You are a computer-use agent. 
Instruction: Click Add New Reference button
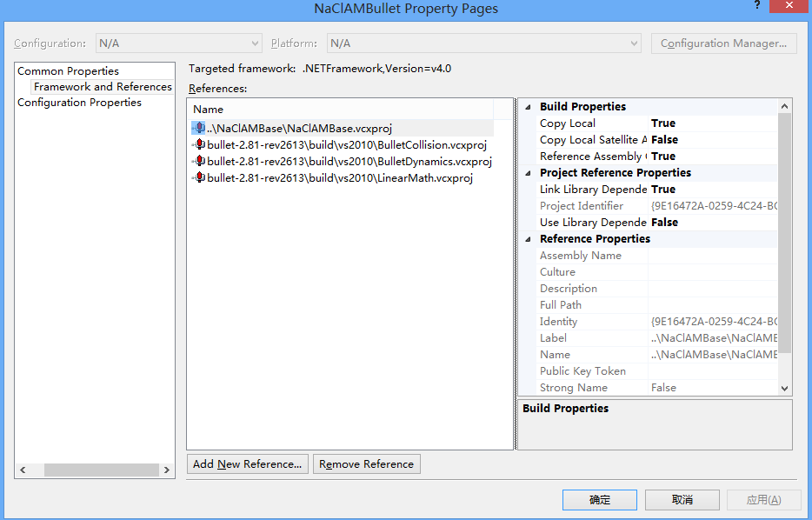(x=248, y=464)
